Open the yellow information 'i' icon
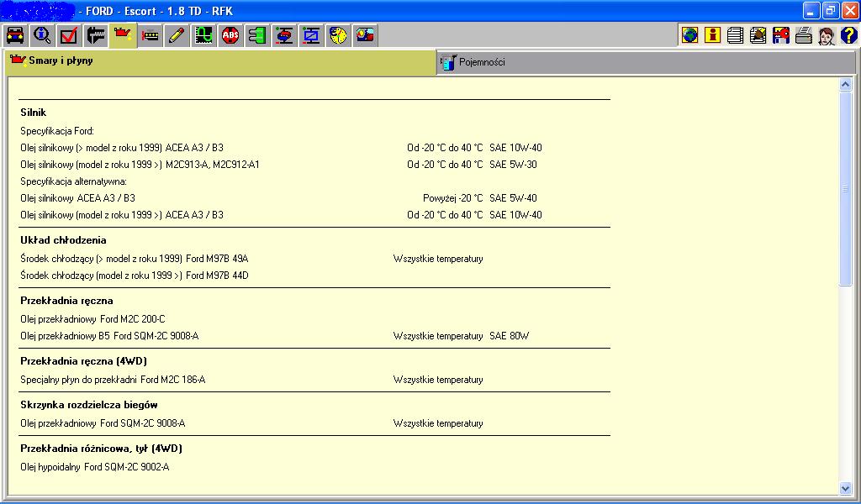Screen dimensions: 861x504 tap(713, 35)
